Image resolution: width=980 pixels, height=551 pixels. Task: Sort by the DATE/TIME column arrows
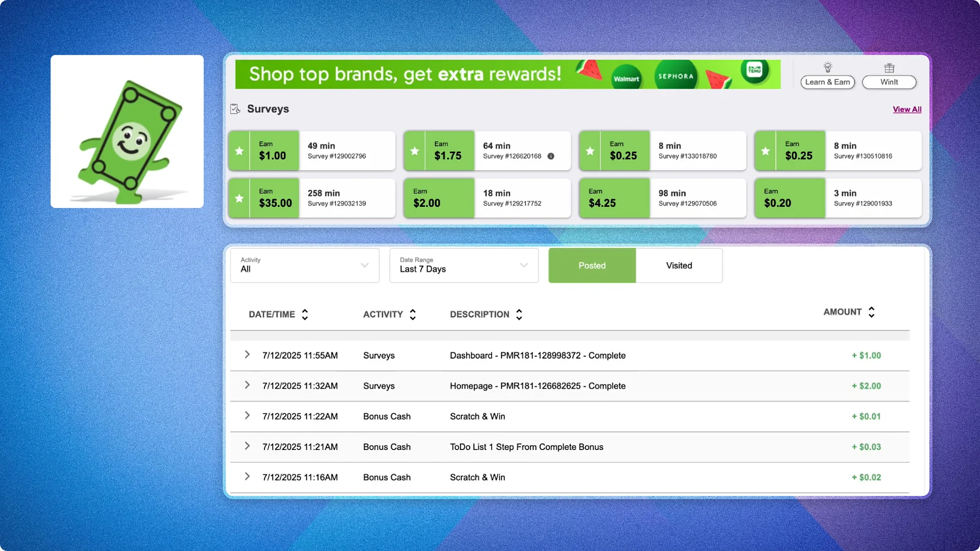point(305,315)
